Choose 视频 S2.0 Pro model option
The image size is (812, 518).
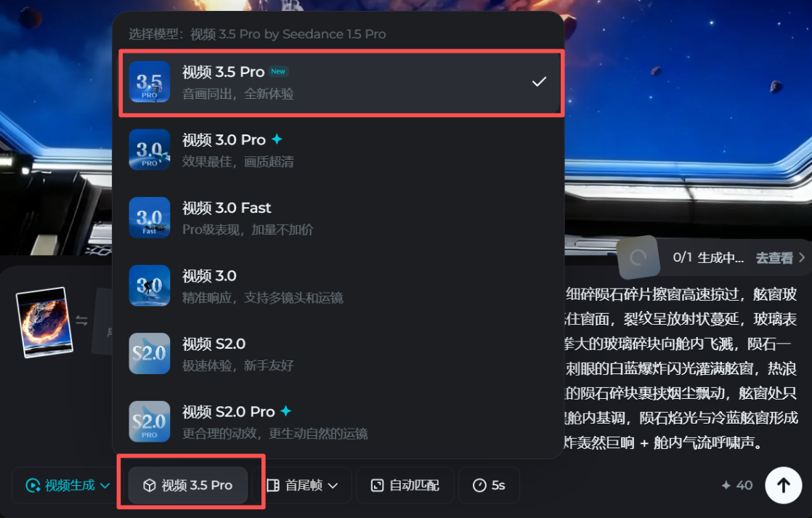coord(338,421)
